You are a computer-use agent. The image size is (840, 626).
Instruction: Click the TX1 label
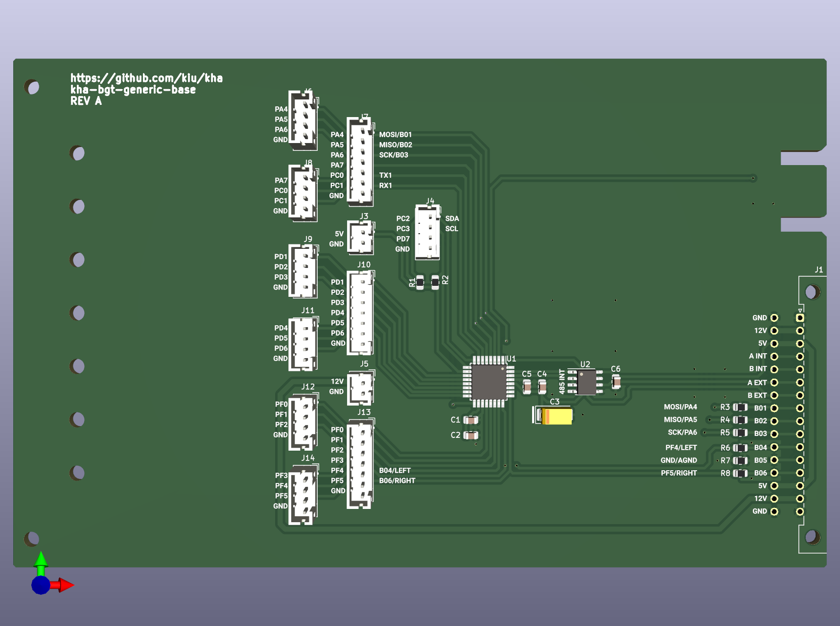coord(386,175)
